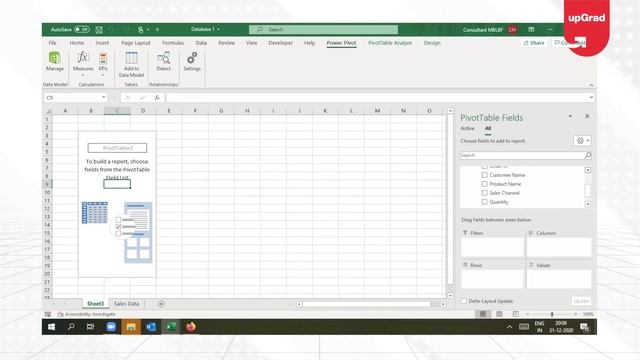This screenshot has width=640, height=360.
Task: Expand the formula bar
Action: [591, 98]
